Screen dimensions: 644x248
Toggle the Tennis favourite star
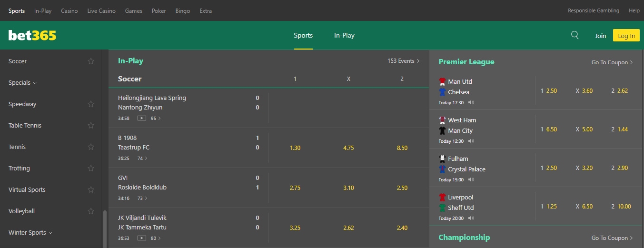[x=91, y=147]
